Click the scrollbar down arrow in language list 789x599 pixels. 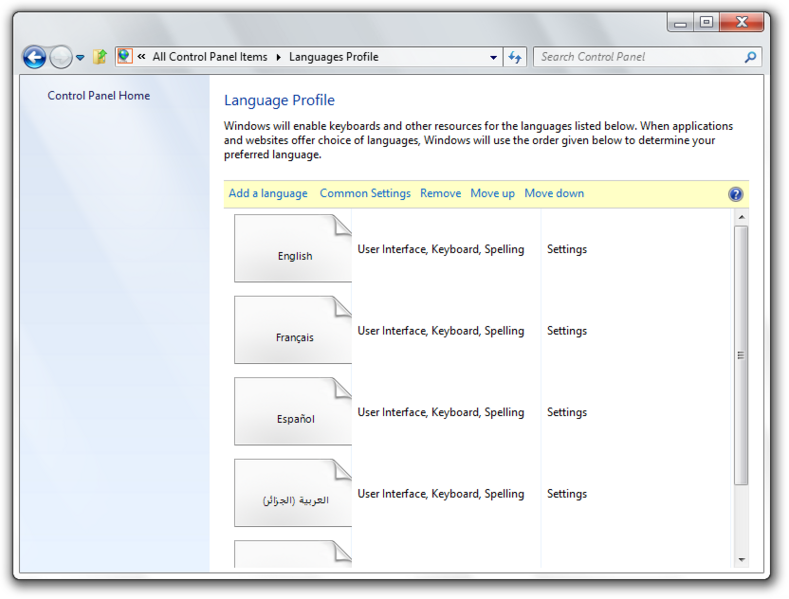tap(741, 559)
